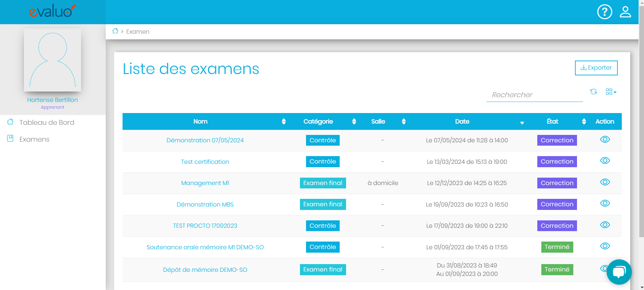Open the column display grid dropdown
This screenshot has height=290, width=644.
[x=611, y=92]
